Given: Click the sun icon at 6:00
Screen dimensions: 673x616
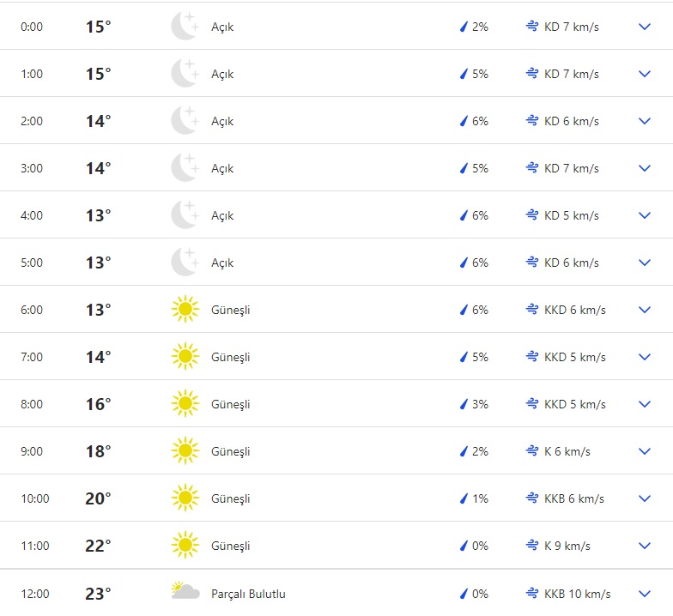Looking at the screenshot, I should [185, 310].
